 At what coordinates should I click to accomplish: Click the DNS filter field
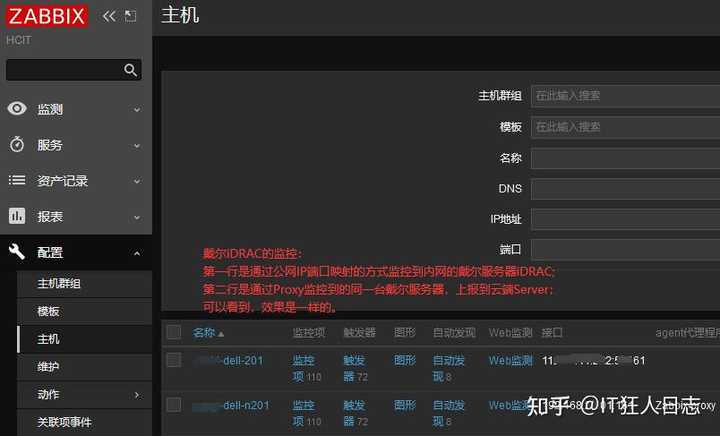coord(625,189)
